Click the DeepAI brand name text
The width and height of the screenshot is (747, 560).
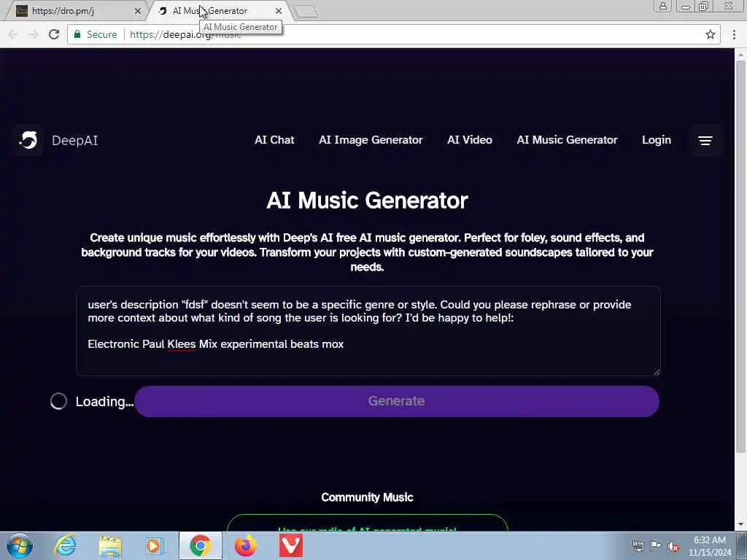click(75, 141)
